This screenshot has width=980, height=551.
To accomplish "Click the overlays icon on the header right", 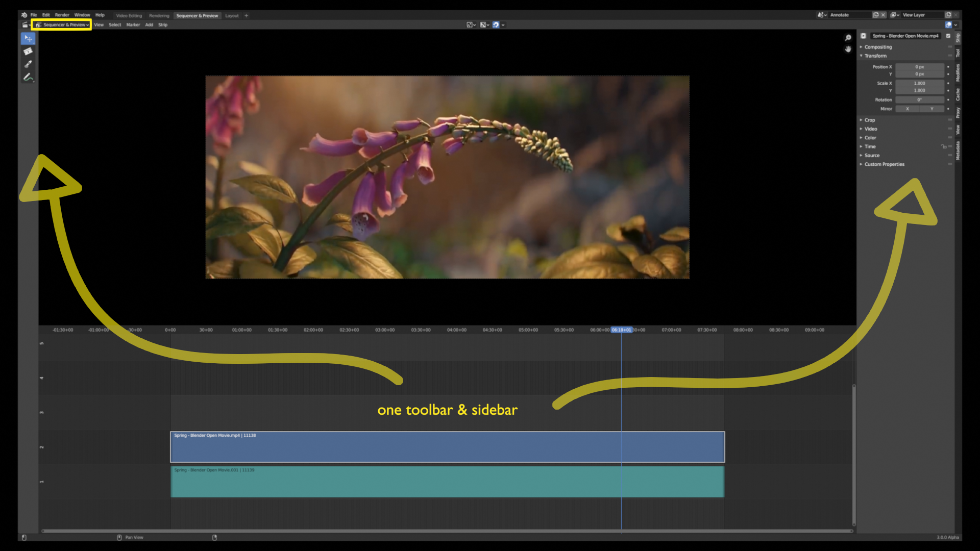I will [948, 24].
